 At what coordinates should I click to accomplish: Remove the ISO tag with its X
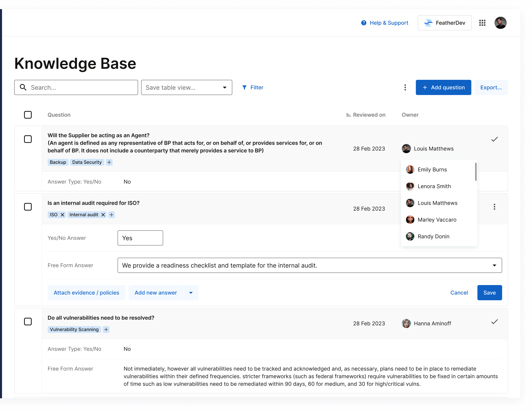[x=62, y=215]
